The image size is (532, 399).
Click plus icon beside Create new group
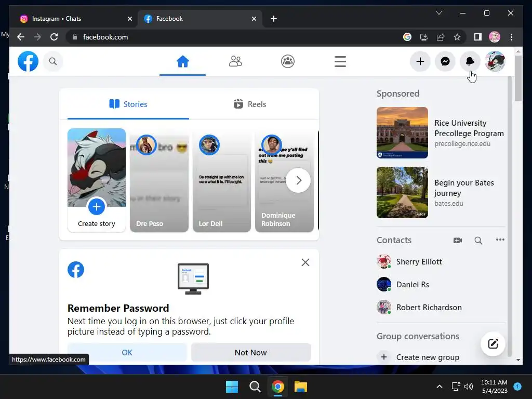(384, 357)
